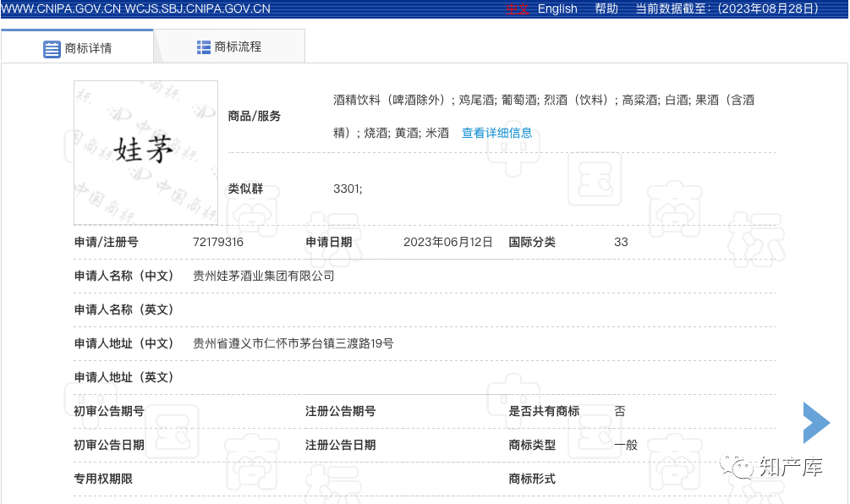850x504 pixels.
Task: Click the 知产库 watermark text
Action: pyautogui.click(x=791, y=467)
